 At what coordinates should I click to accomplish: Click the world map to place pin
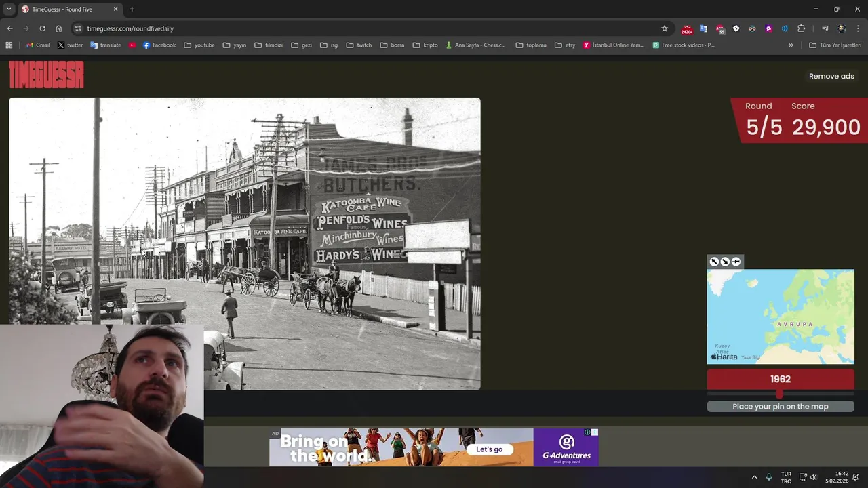(781, 317)
